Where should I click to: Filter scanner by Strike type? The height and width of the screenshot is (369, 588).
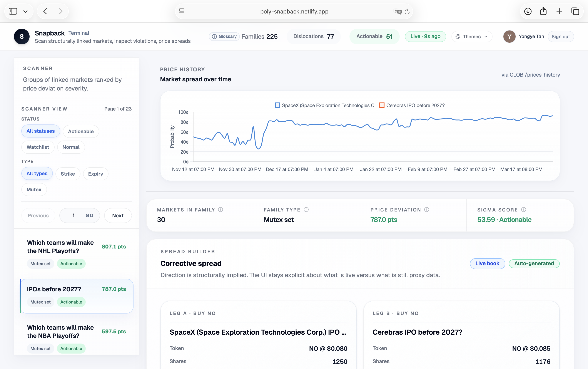point(68,174)
